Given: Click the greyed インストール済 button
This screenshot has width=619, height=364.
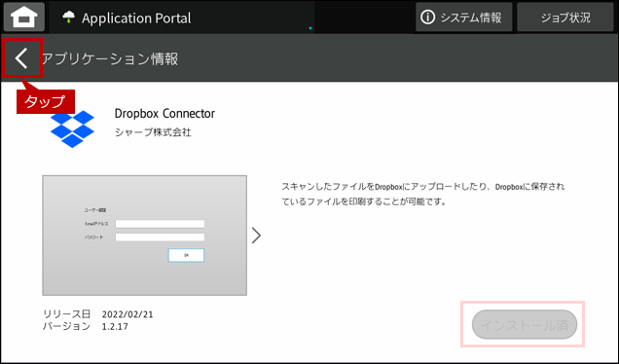Looking at the screenshot, I should coord(525,324).
